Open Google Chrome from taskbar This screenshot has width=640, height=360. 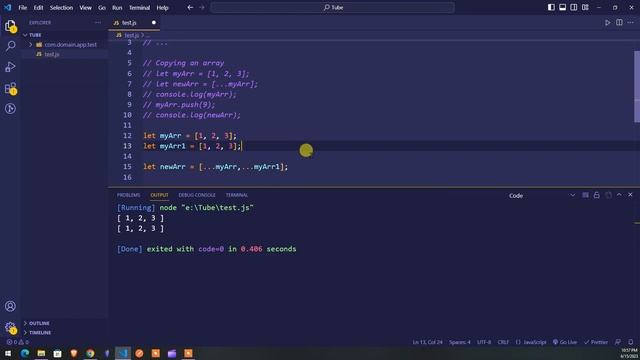[x=90, y=353]
